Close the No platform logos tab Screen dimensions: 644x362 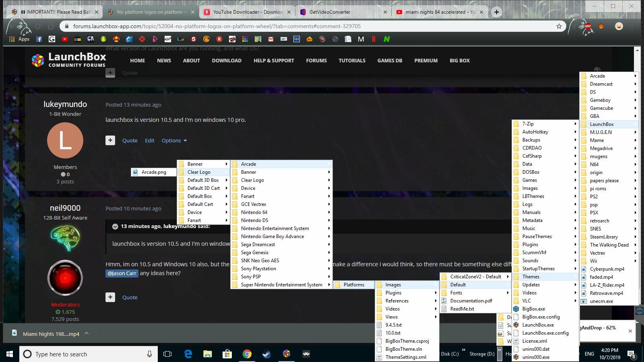(193, 12)
